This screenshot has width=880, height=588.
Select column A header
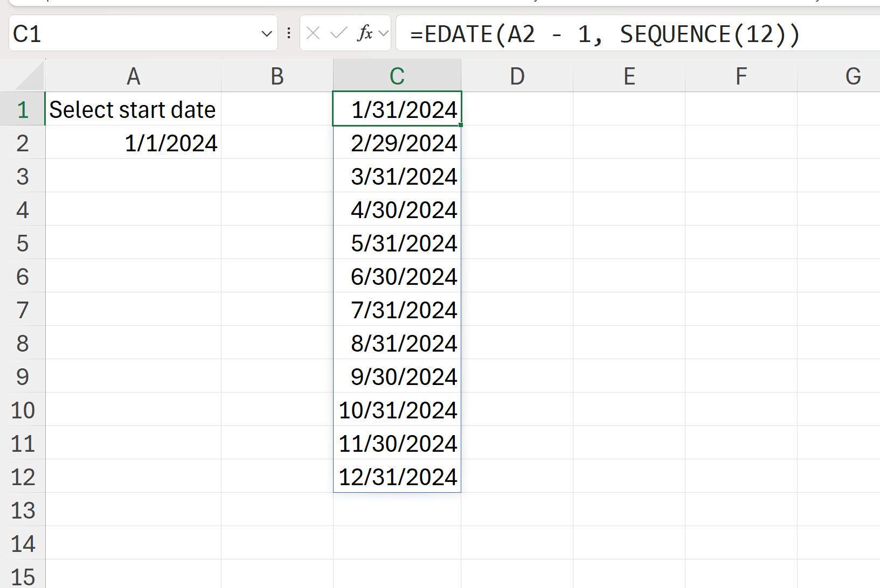tap(133, 76)
